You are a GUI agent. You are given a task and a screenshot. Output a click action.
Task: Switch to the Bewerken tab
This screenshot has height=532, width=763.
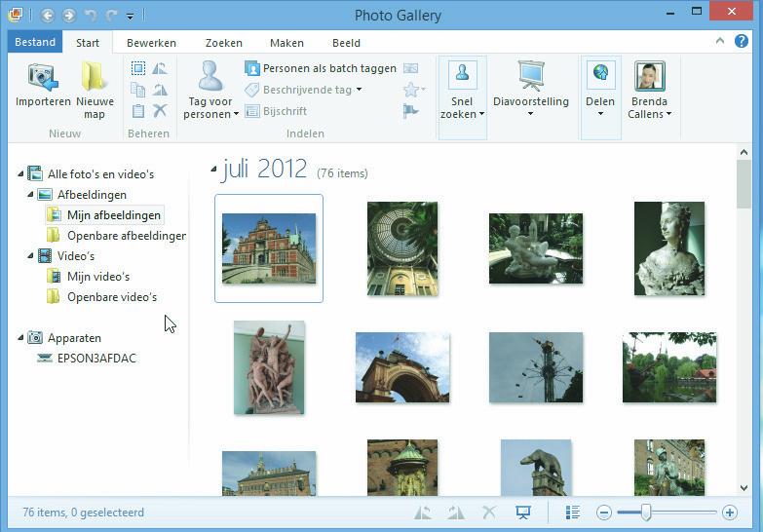[x=151, y=43]
